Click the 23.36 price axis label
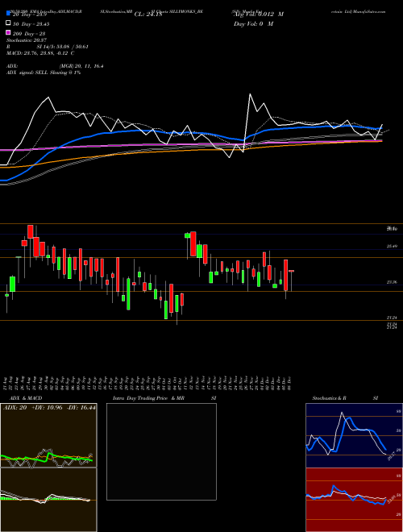Screen dimensions: 403x532 pyautogui.click(x=392, y=282)
